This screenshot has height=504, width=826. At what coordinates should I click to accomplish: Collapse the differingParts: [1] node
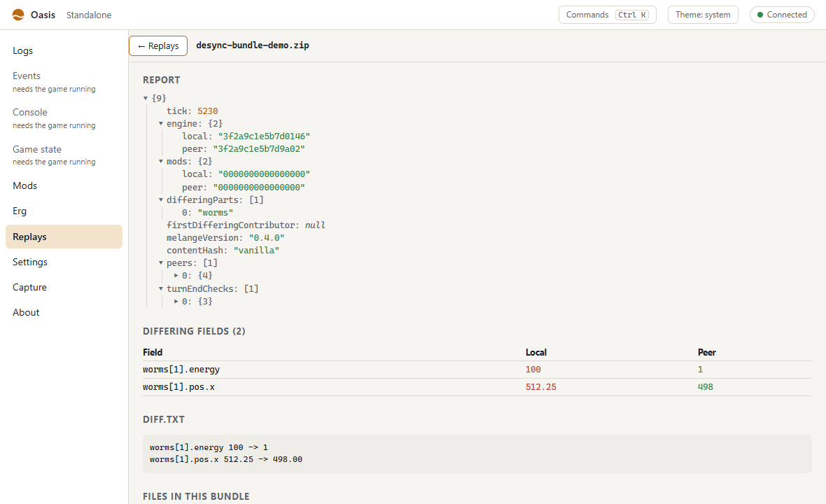[x=161, y=200]
